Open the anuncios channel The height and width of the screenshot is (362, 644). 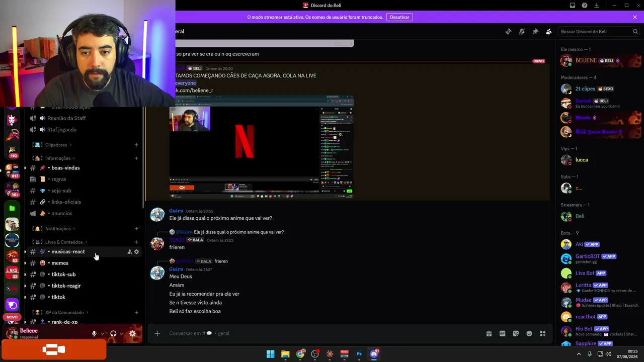pyautogui.click(x=84, y=214)
